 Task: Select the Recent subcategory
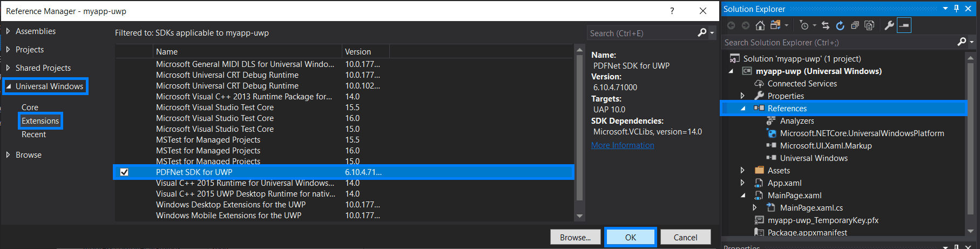33,134
